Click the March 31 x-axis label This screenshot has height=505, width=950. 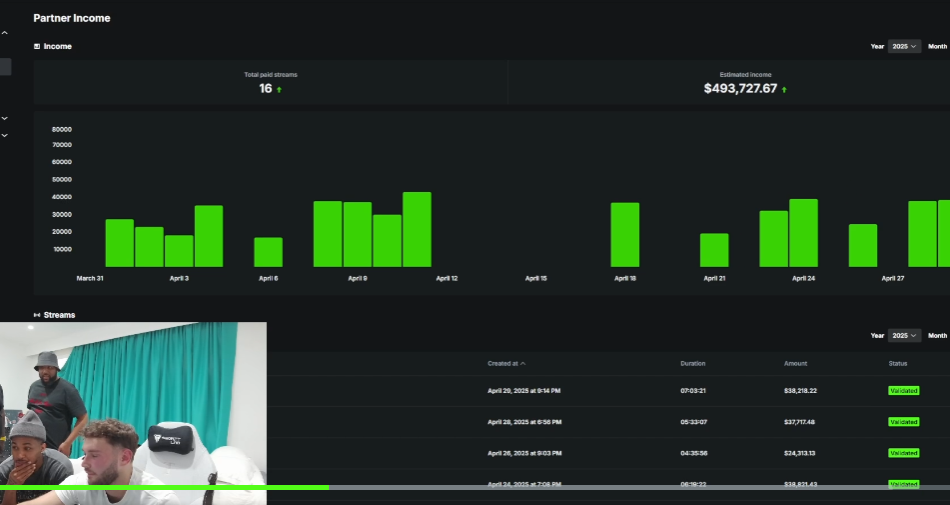[x=90, y=279]
